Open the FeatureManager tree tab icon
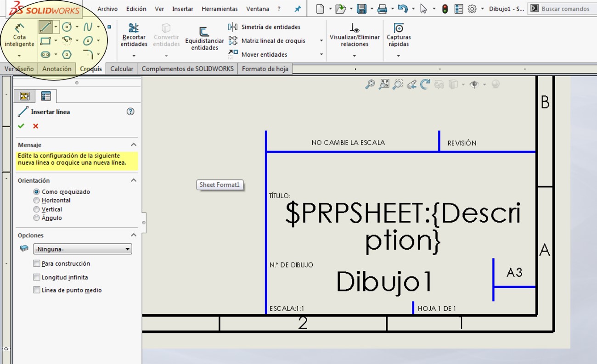 (25, 96)
